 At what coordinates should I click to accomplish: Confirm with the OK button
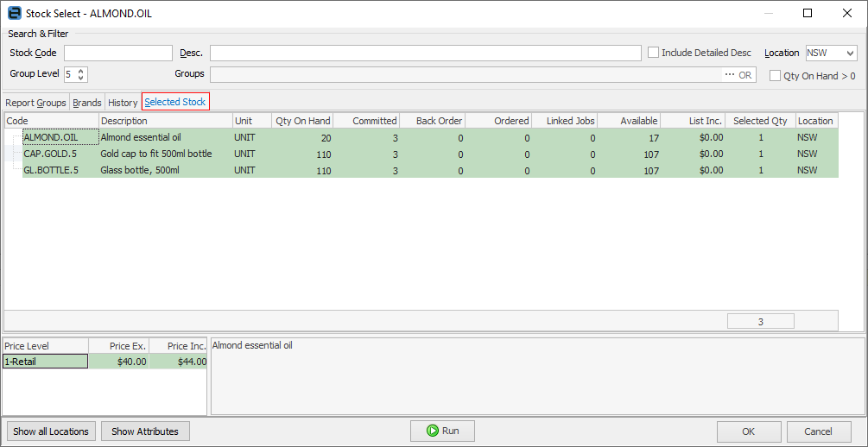749,431
